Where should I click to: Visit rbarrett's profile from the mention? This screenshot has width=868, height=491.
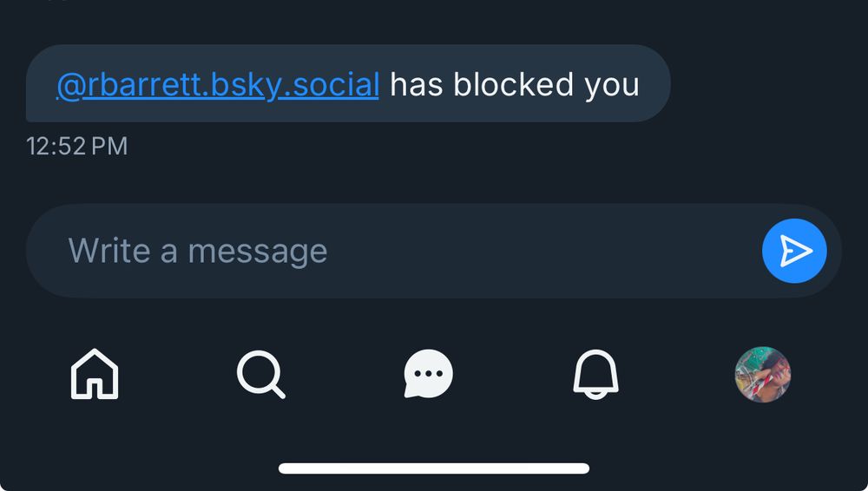click(218, 85)
